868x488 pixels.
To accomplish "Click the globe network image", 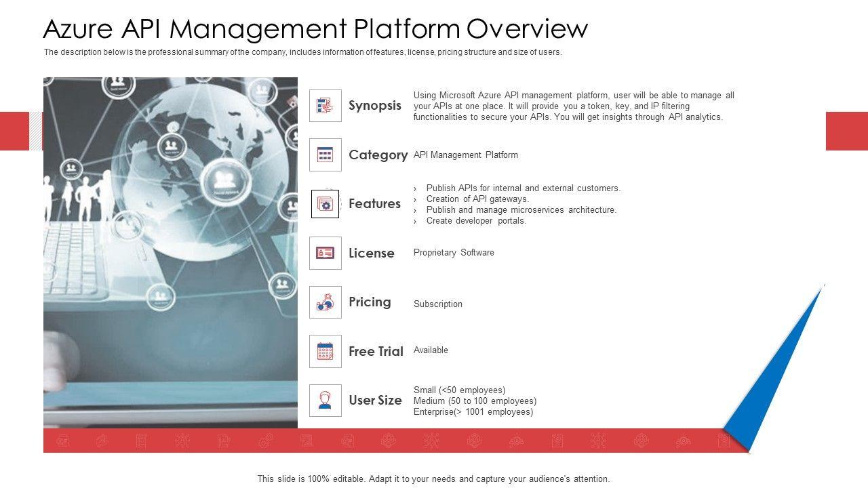I will click(x=170, y=252).
